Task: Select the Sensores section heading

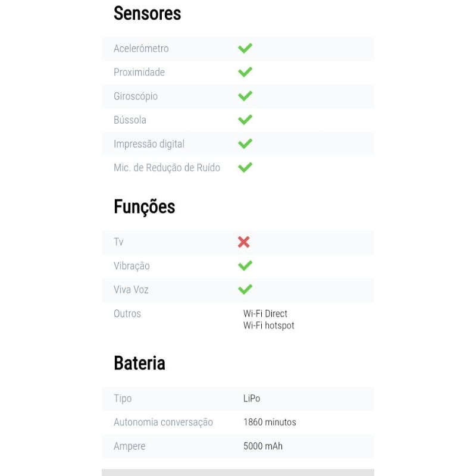Action: (147, 14)
